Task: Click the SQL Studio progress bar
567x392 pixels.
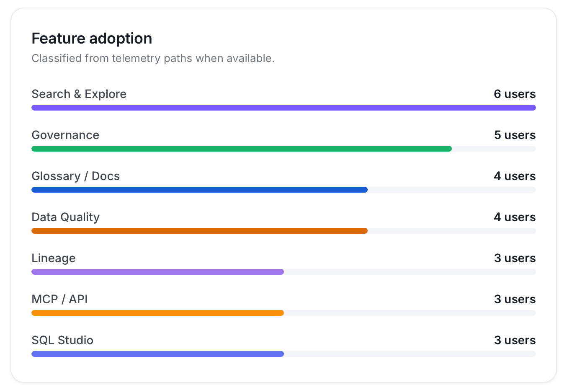Action: click(283, 354)
